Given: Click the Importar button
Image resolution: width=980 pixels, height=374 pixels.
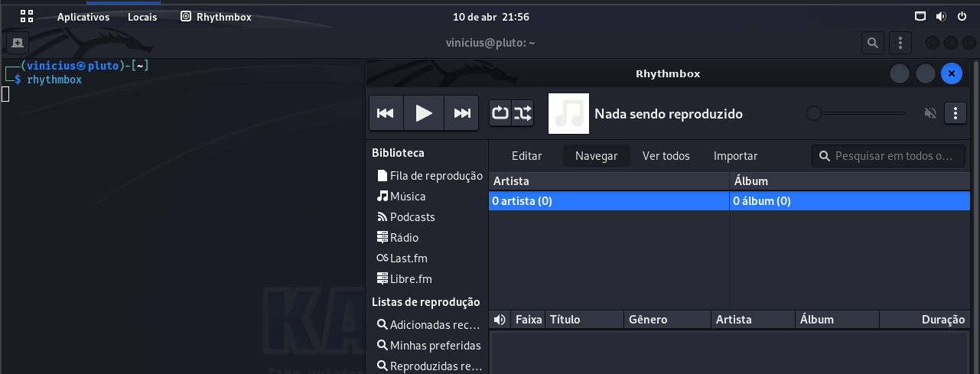Looking at the screenshot, I should click(x=735, y=156).
